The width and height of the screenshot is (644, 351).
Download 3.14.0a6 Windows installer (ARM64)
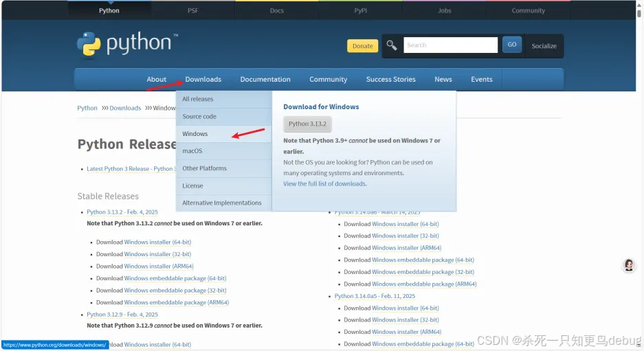[407, 248]
